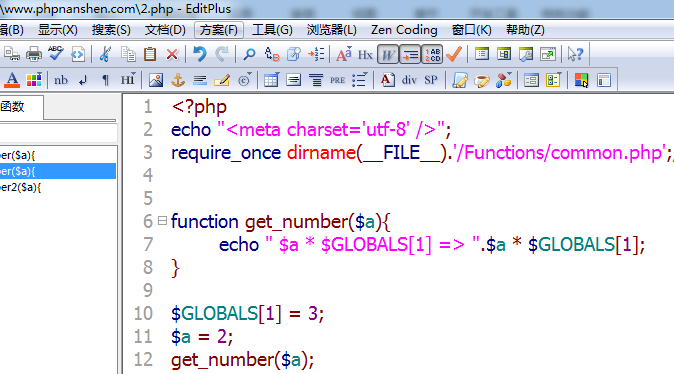Select the highlighted function list entry
Image resolution: width=674 pixels, height=374 pixels.
pyautogui.click(x=58, y=171)
